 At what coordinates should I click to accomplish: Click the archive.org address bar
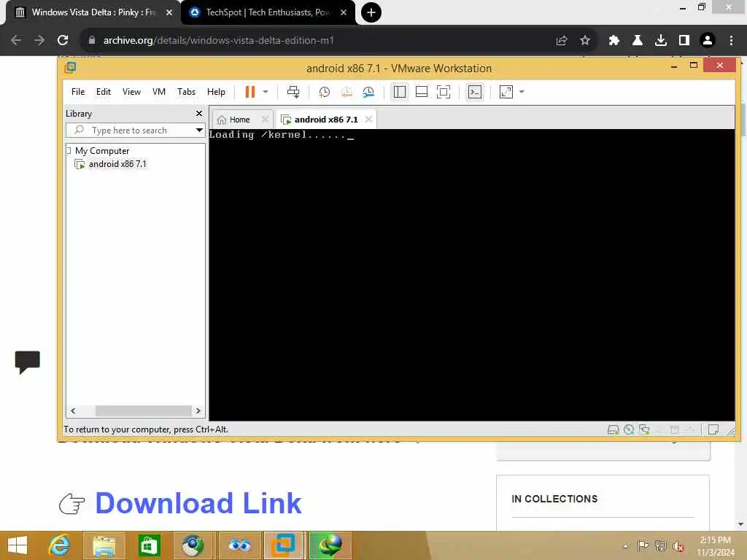[x=314, y=41]
